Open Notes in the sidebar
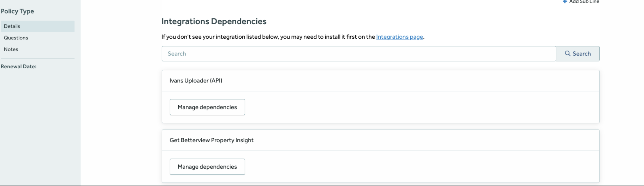The width and height of the screenshot is (644, 186). pos(11,49)
